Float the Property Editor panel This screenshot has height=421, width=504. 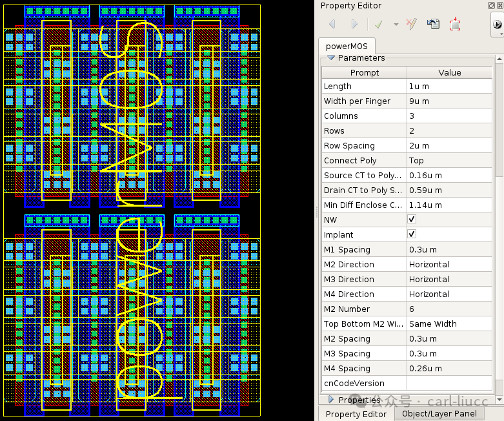click(491, 5)
